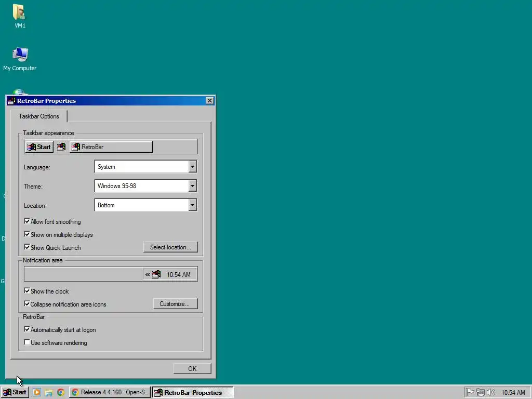Image resolution: width=532 pixels, height=399 pixels.
Task: Select the Taskbar Options tab
Action: 38,116
